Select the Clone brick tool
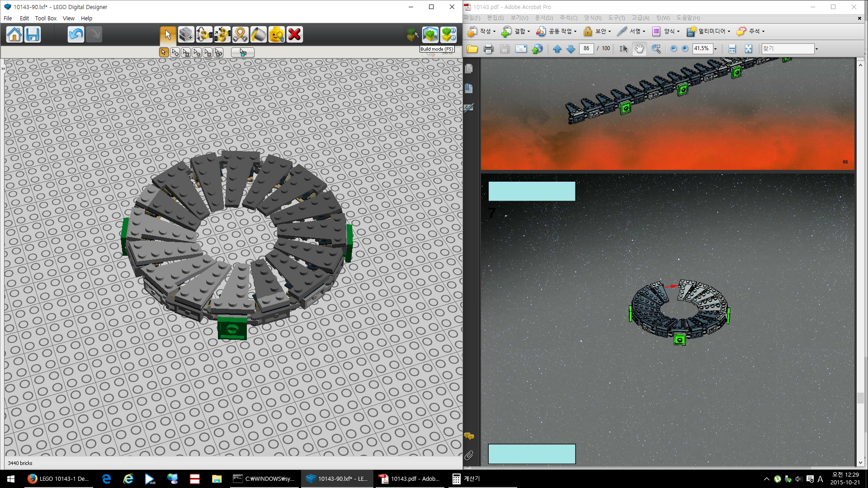This screenshot has width=868, height=488. click(186, 34)
